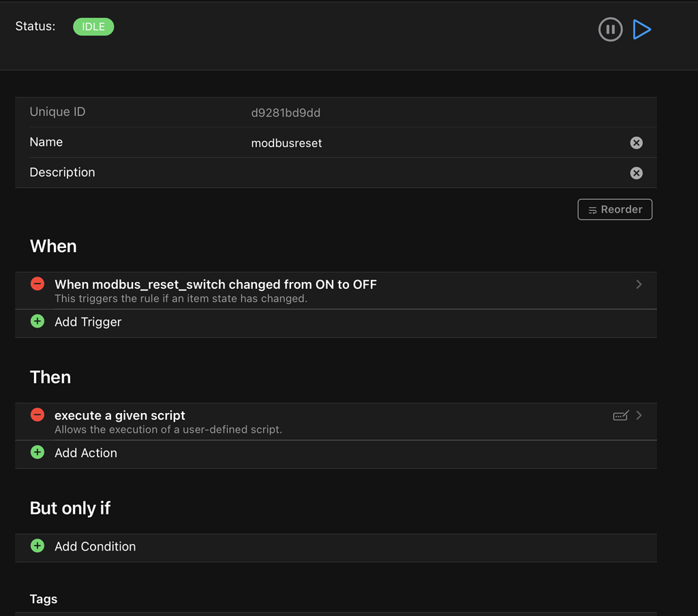Click into the empty Description field
Viewport: 698px width, 616px height.
(x=409, y=173)
